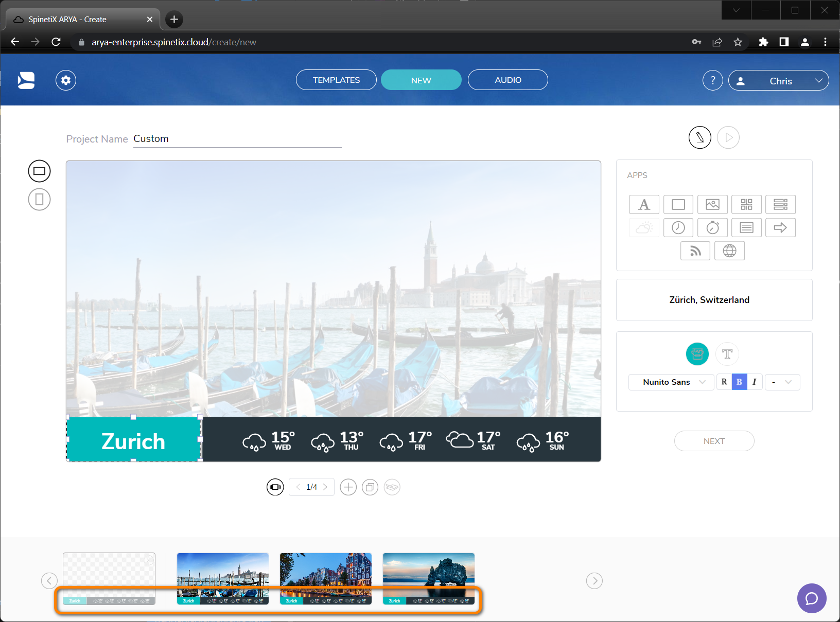Switch to the TEMPLATES tab
The width and height of the screenshot is (840, 622).
[336, 80]
